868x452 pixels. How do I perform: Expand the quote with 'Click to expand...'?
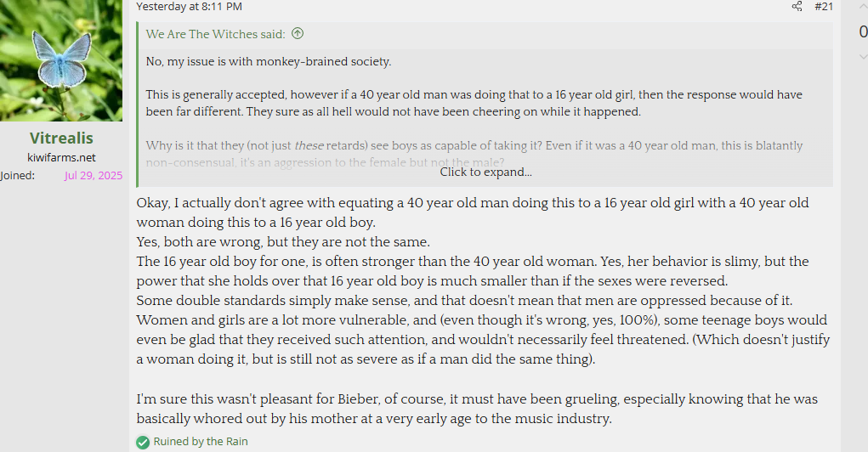point(485,172)
